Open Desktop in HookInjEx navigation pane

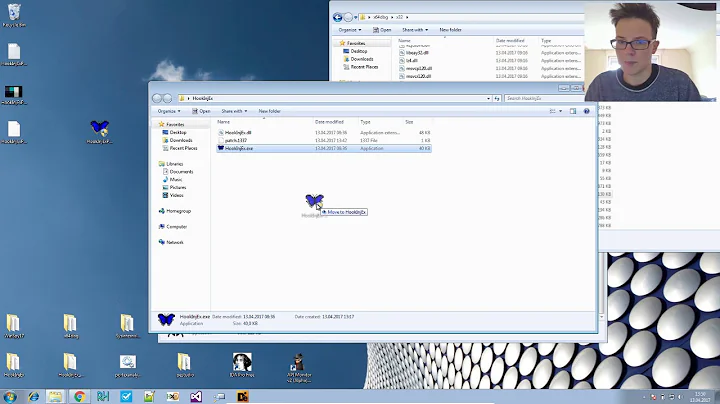point(178,132)
